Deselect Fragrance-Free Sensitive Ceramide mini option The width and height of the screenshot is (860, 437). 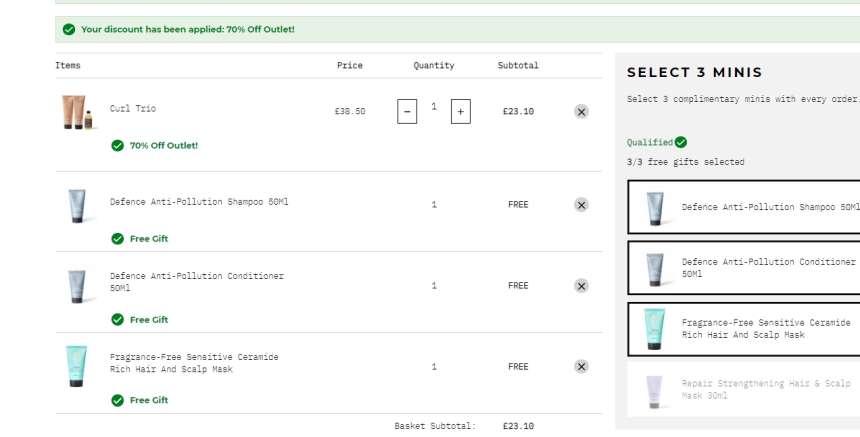point(745,329)
